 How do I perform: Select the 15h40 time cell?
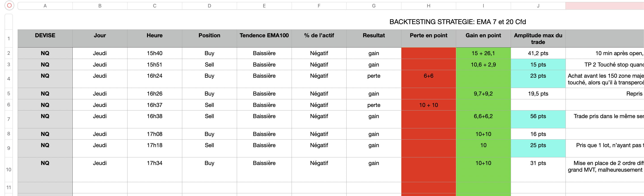(x=155, y=53)
